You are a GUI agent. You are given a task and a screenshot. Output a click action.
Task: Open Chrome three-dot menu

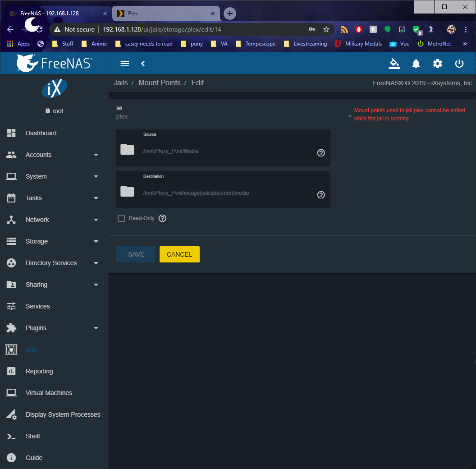point(465,29)
